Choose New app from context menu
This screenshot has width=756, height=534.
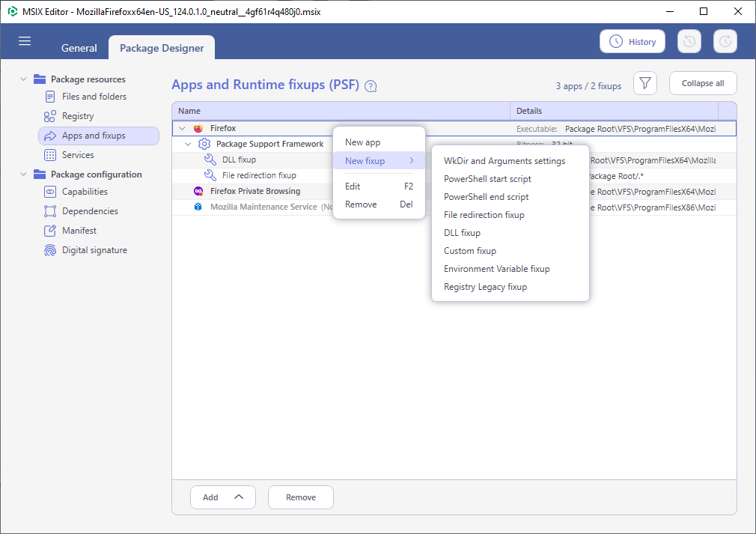[379, 142]
